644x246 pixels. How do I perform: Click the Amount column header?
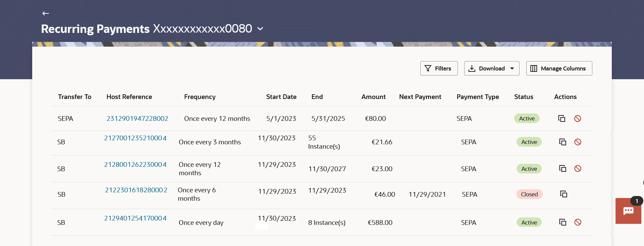373,97
